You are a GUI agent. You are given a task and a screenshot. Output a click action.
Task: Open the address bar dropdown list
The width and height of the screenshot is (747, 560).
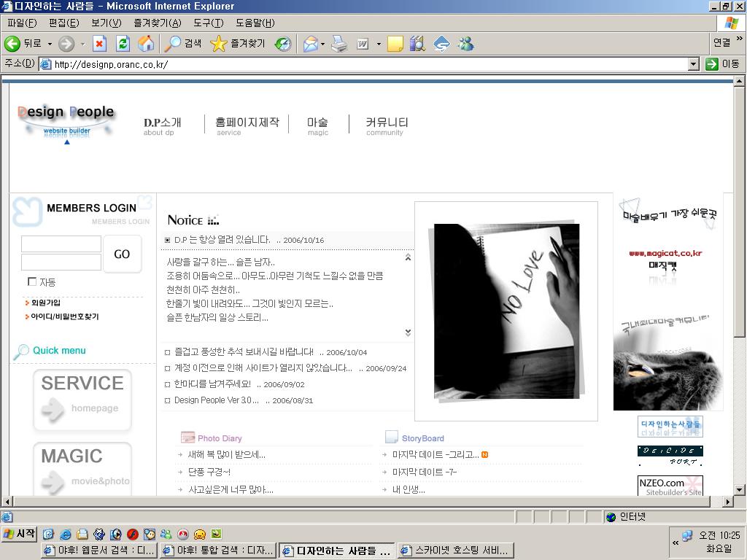coord(694,64)
